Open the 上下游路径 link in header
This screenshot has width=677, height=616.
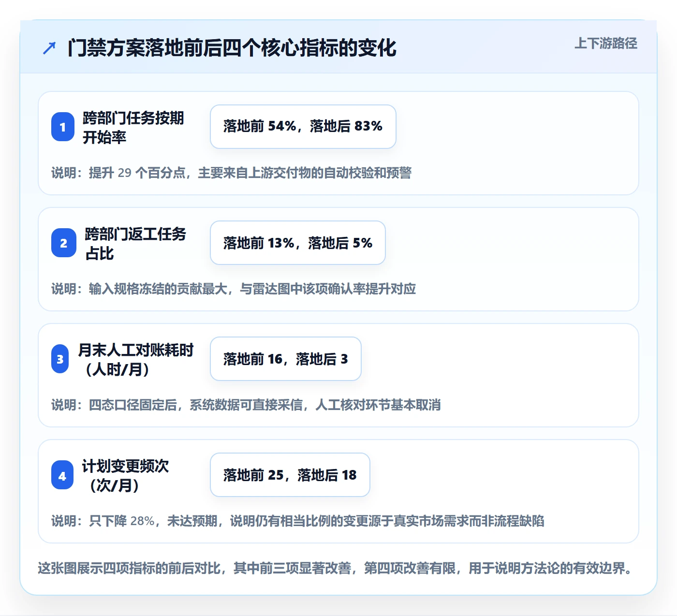(606, 43)
